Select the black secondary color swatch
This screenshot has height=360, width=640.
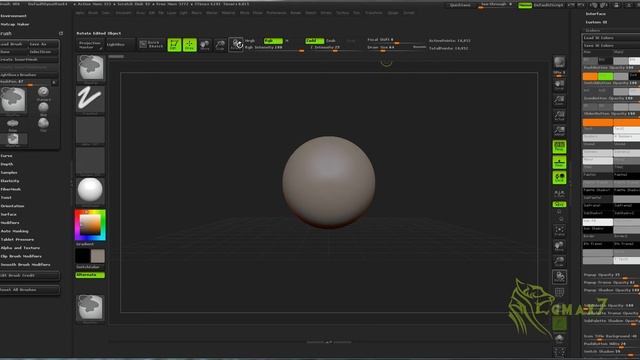pyautogui.click(x=82, y=256)
